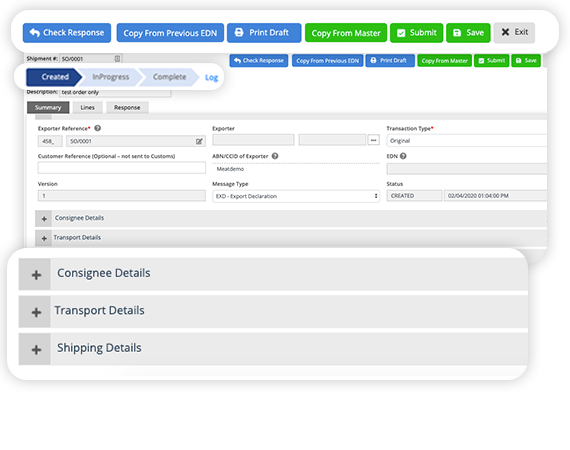The width and height of the screenshot is (570, 450).
Task: Click the Status field showing CREATED
Action: [414, 196]
